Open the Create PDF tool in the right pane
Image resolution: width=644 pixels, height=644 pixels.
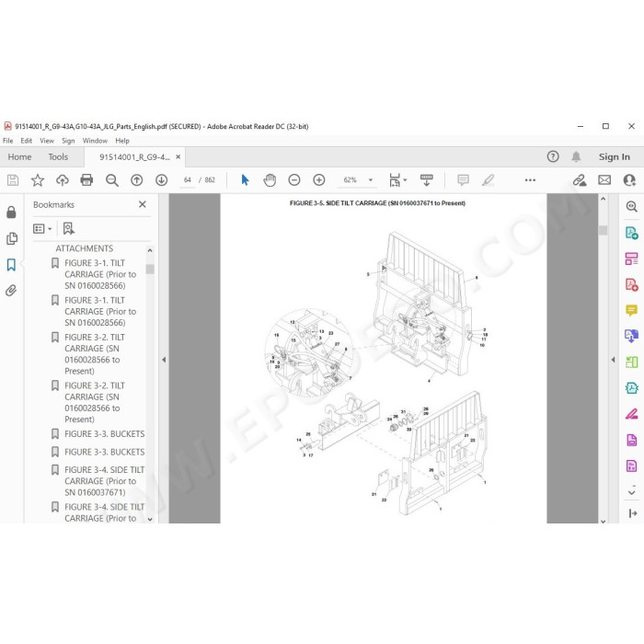tap(631, 284)
